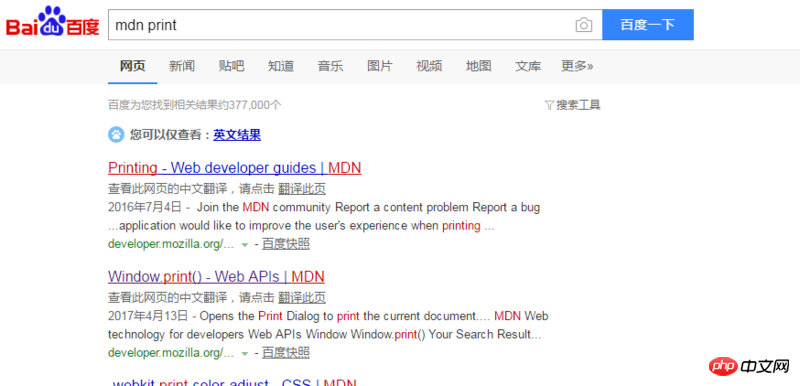Click 翻译此页 under Printing result
Screen dimensions: 800x386
(302, 189)
